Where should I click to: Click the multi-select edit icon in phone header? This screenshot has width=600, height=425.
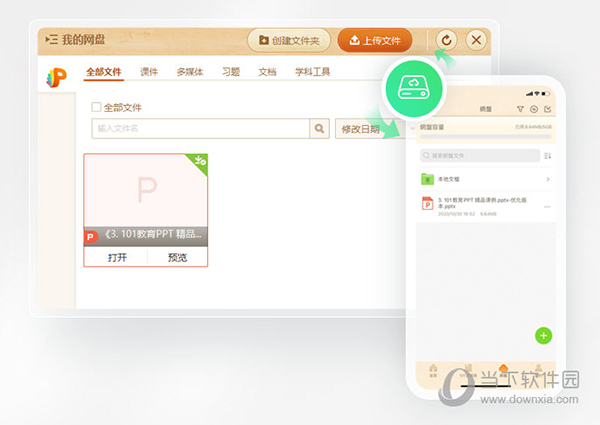pos(548,109)
